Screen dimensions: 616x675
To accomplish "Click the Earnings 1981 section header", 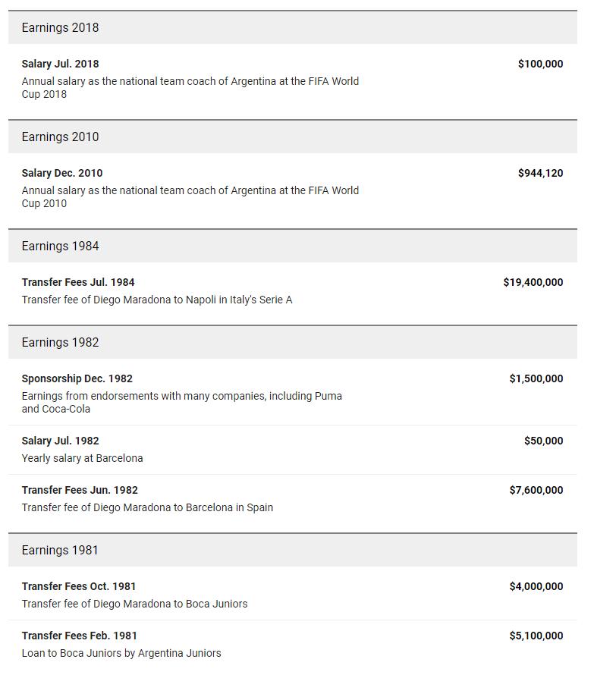I will pyautogui.click(x=60, y=551).
